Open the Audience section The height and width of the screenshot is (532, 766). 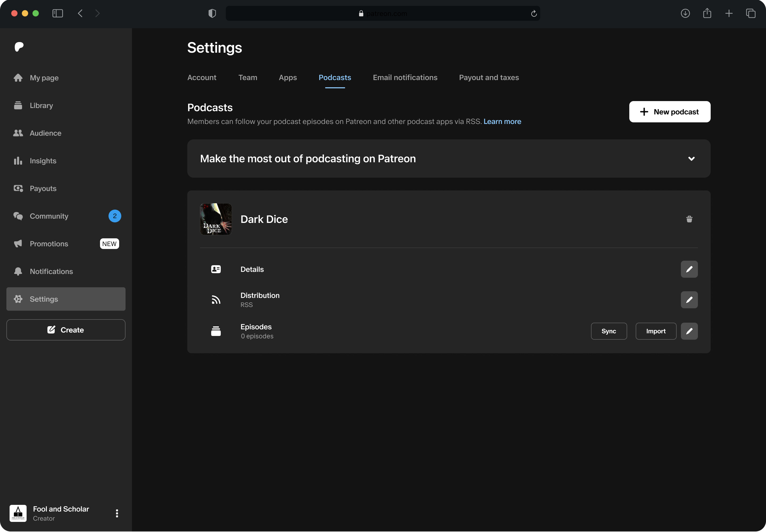(66, 133)
